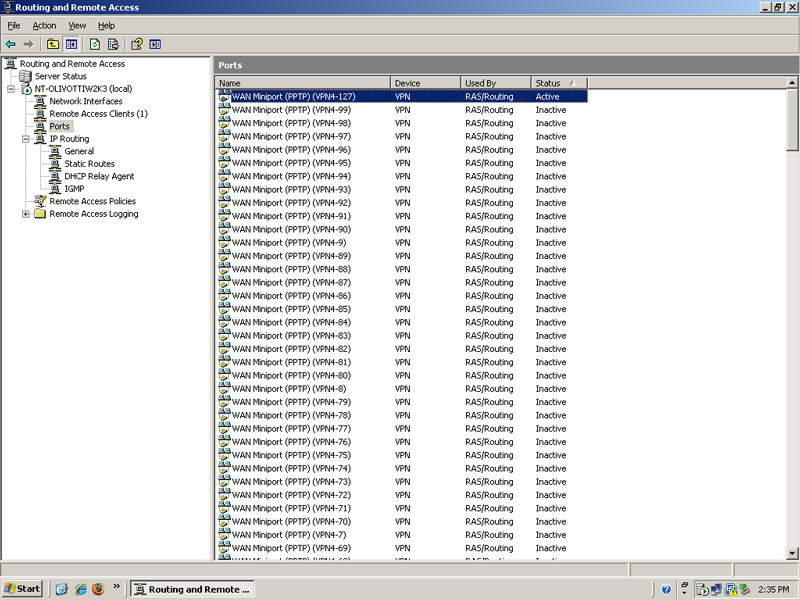The image size is (800, 600).
Task: Sort ports by Status column header
Action: 560,83
